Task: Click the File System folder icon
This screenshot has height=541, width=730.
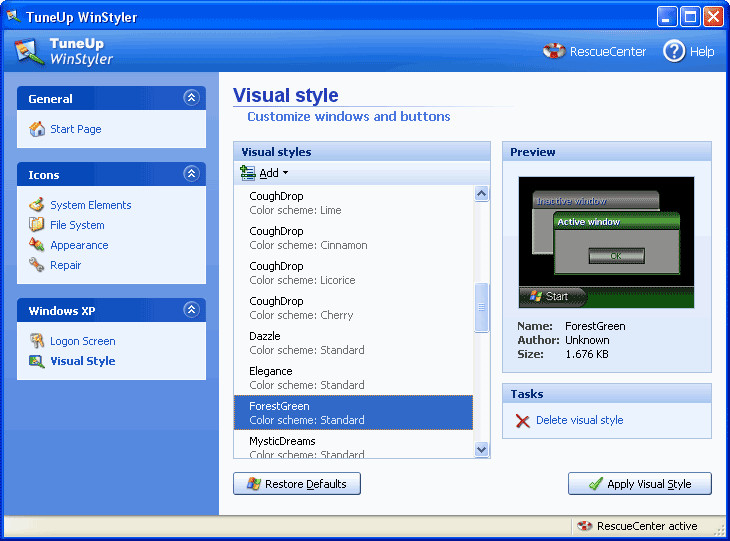Action: point(36,225)
